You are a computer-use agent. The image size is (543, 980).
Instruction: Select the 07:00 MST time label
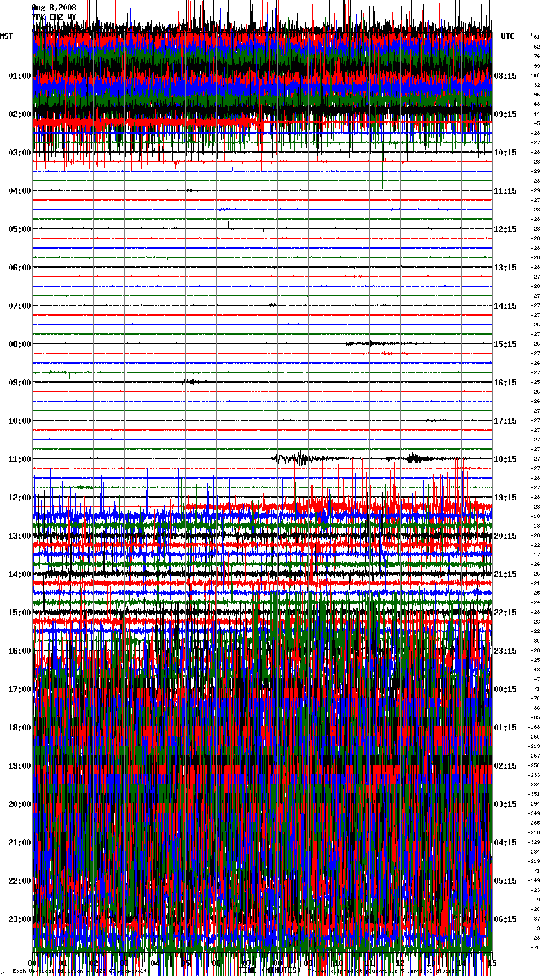(20, 306)
